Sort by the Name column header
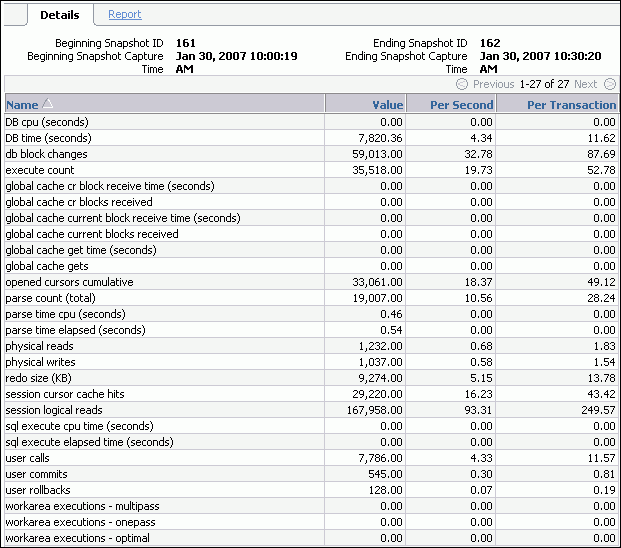 click(x=21, y=104)
